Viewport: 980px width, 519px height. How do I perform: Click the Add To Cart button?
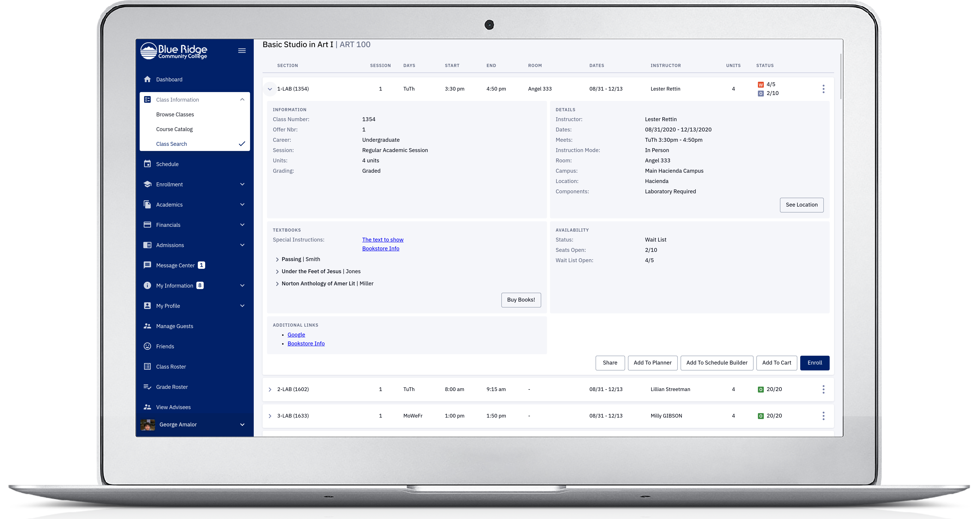click(x=776, y=363)
